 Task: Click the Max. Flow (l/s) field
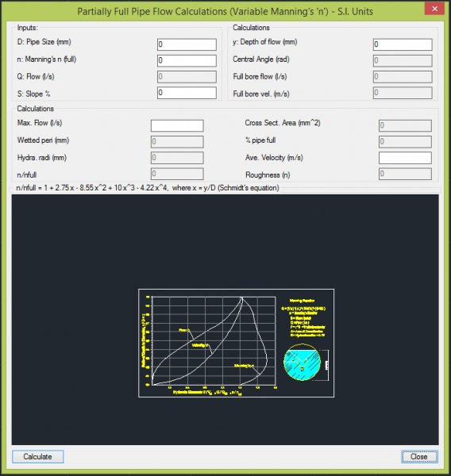click(x=177, y=125)
